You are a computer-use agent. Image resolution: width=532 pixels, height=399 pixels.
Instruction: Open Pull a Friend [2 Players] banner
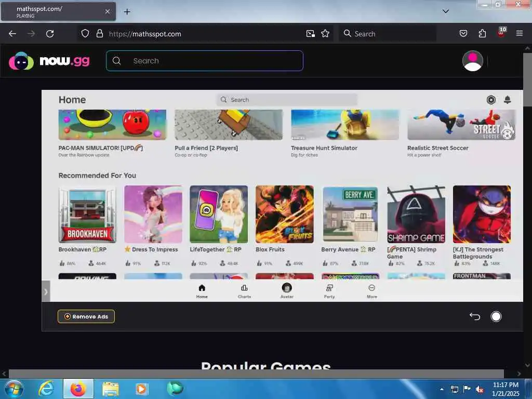(x=229, y=125)
